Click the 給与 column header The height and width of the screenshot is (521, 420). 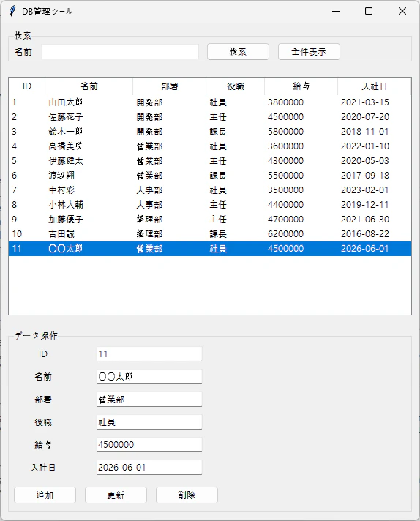[301, 86]
